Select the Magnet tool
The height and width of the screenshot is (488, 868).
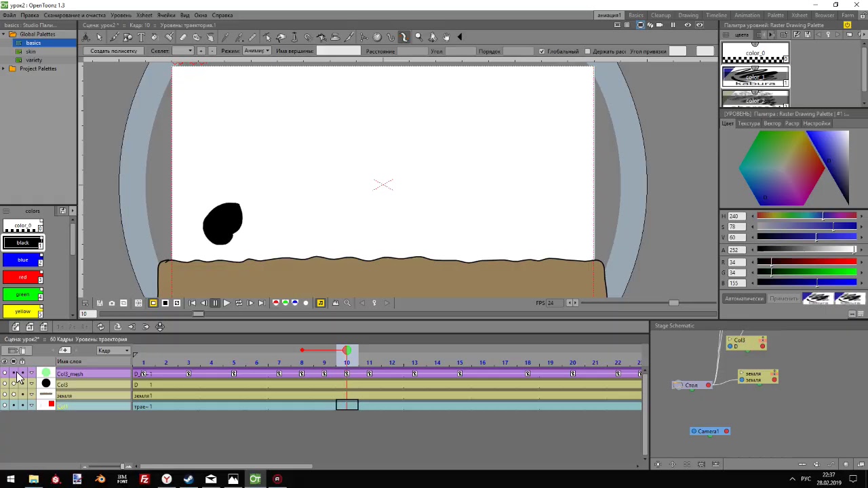(308, 37)
